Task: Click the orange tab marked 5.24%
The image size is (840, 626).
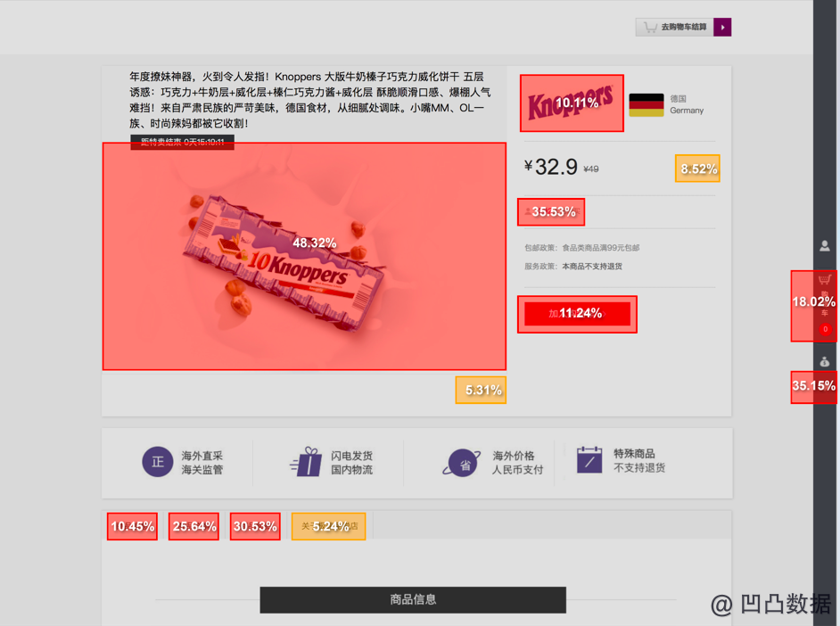Action: tap(329, 526)
